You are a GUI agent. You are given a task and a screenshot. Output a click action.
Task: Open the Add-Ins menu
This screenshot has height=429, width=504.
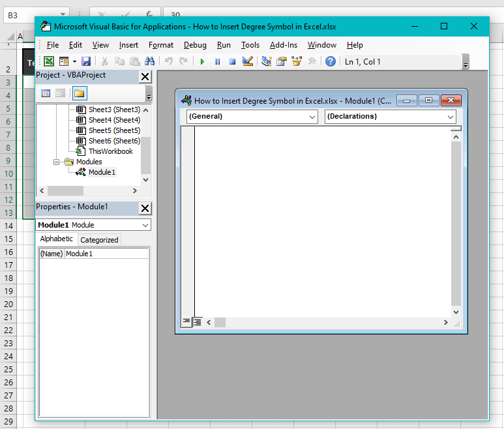coord(284,45)
